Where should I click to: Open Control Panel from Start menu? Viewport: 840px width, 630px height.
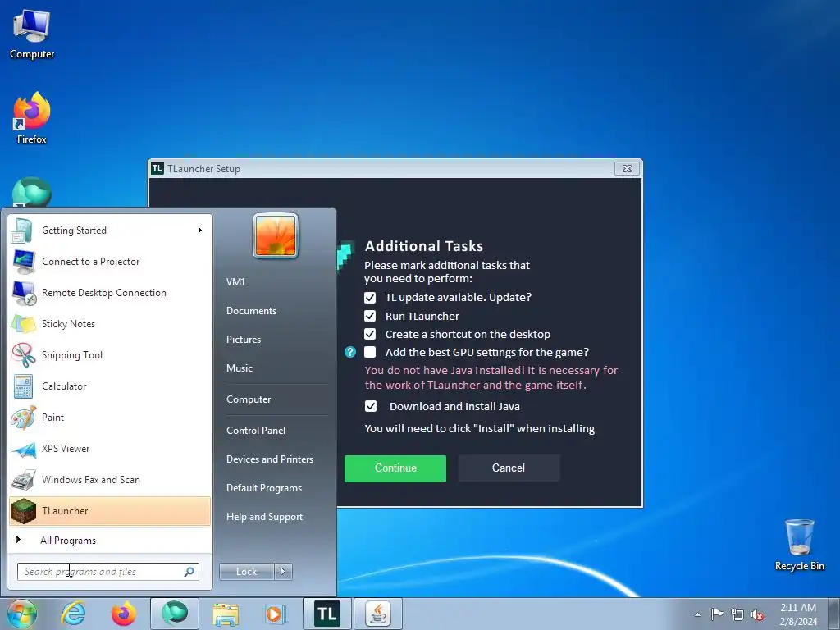coord(256,431)
